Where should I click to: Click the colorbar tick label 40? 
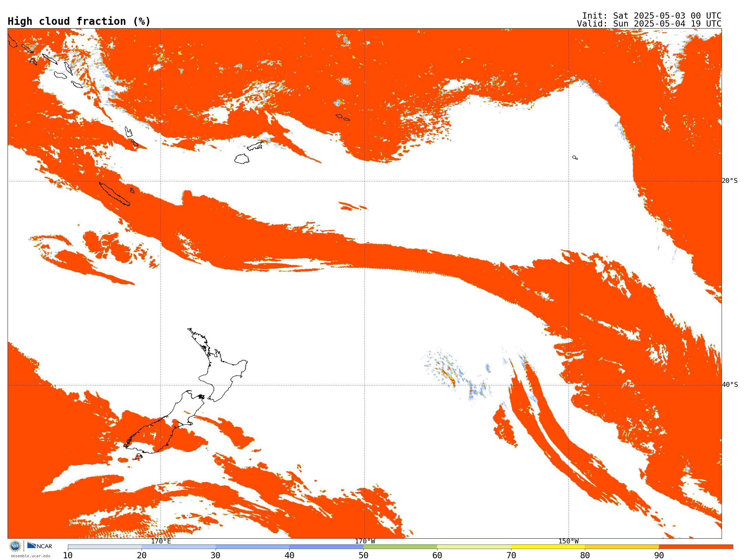[x=289, y=556]
